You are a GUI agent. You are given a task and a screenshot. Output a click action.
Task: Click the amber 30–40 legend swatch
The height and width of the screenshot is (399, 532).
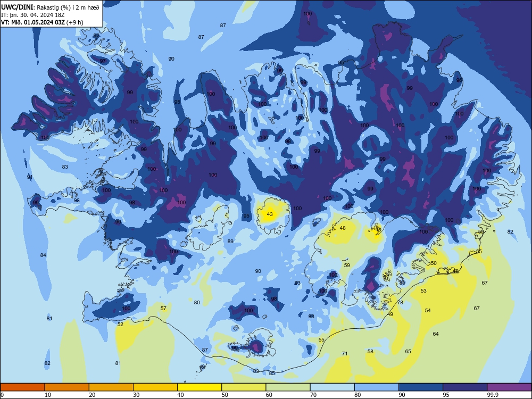click(x=155, y=387)
